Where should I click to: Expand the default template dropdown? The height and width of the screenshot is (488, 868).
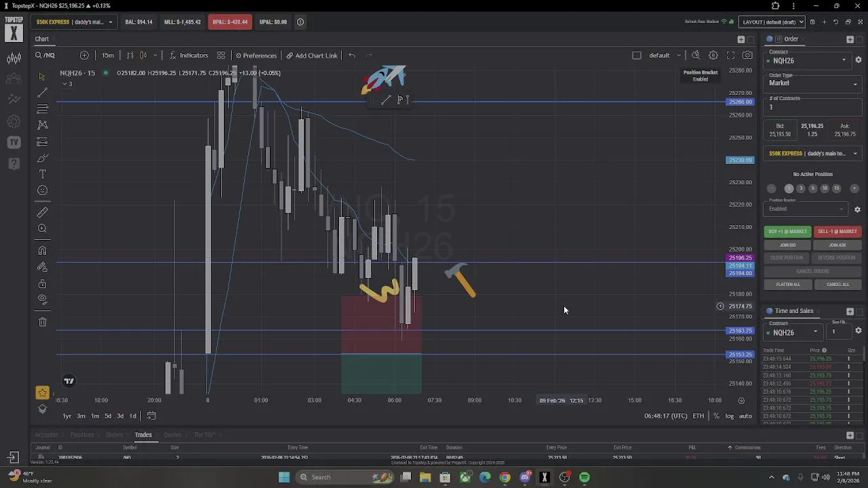pos(679,56)
